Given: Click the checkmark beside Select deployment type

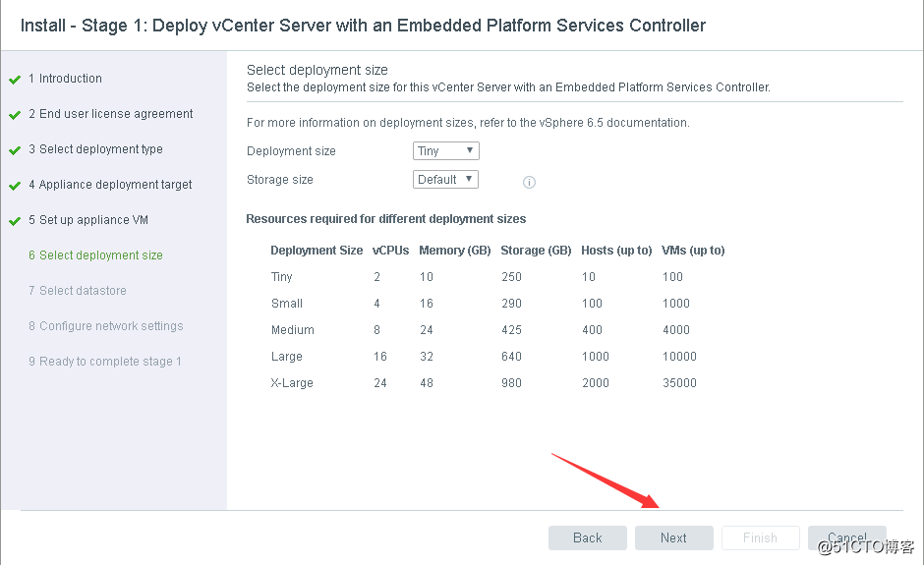Looking at the screenshot, I should 15,150.
